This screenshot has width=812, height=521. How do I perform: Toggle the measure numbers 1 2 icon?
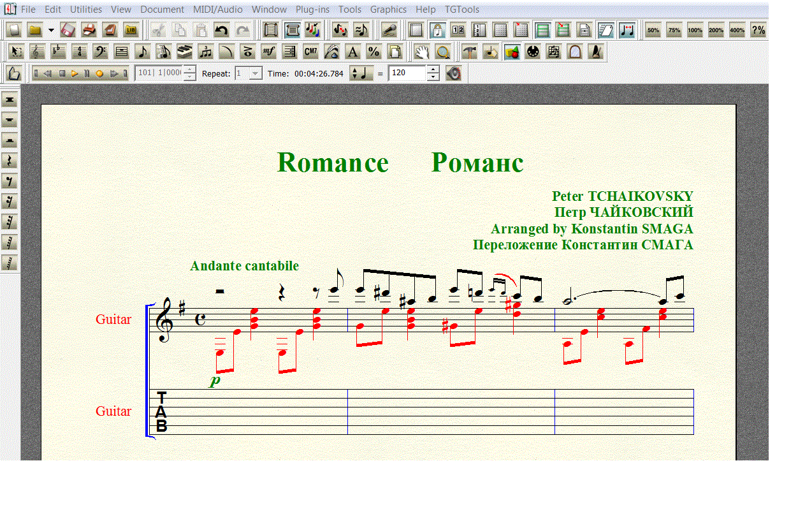458,30
